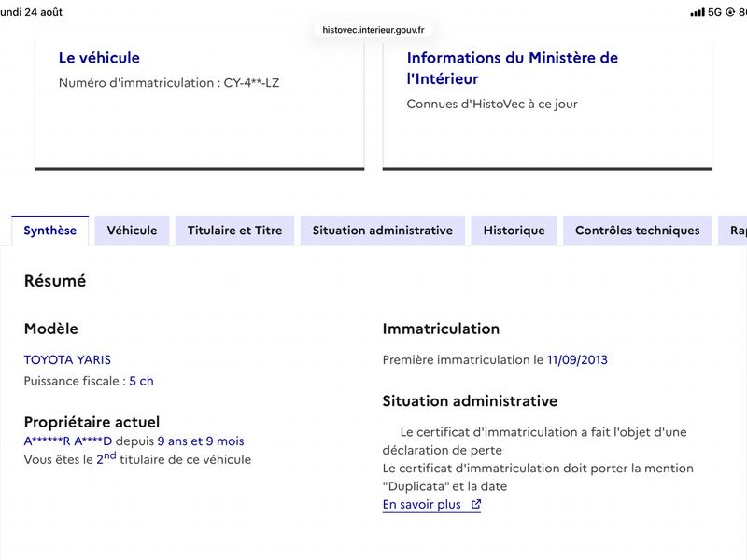Click the Modèle heading
This screenshot has width=747, height=560.
[x=51, y=329]
